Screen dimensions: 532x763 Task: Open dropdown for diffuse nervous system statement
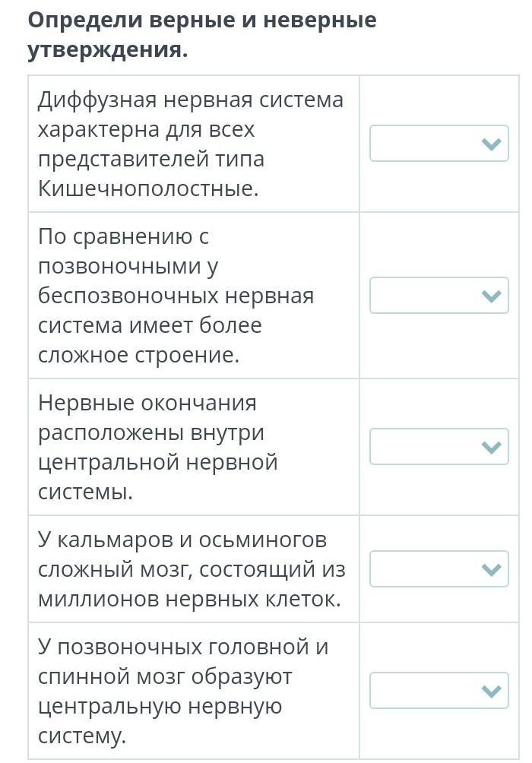point(439,144)
